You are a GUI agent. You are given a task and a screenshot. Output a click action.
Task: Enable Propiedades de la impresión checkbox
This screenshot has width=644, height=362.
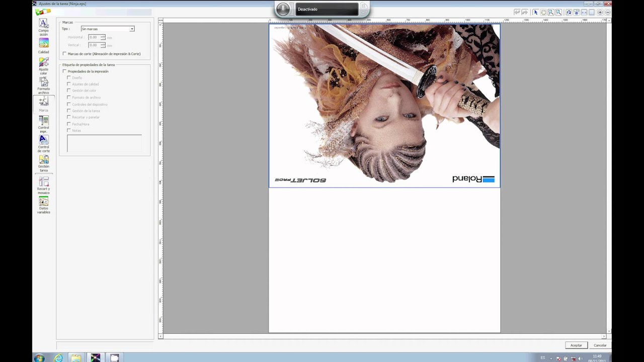(64, 71)
